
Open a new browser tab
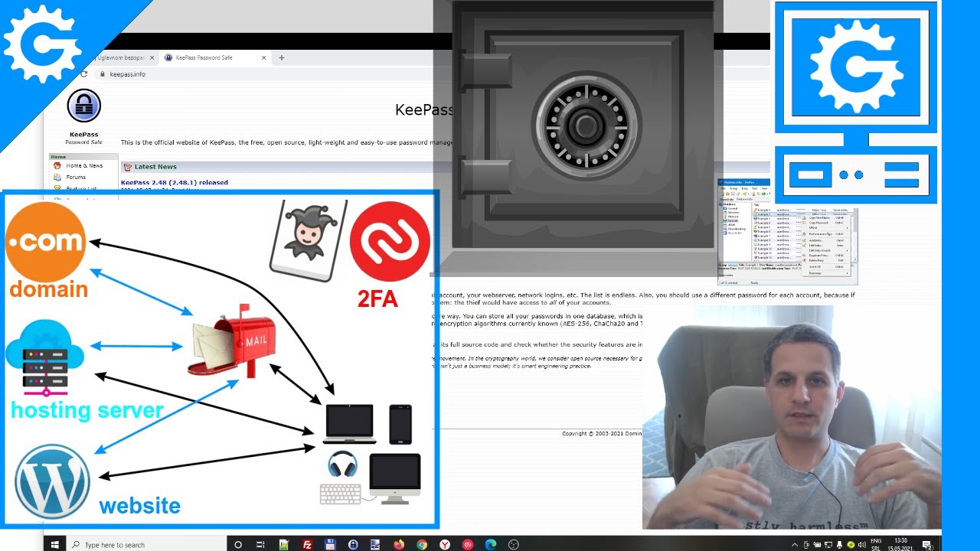[x=282, y=57]
